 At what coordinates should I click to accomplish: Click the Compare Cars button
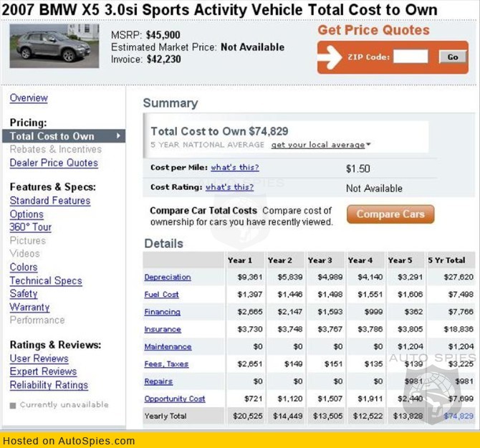coord(390,214)
